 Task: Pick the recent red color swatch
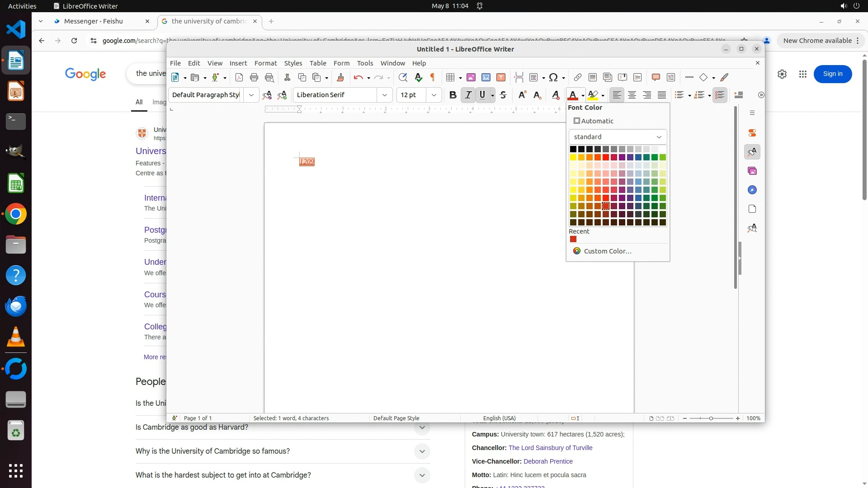point(573,239)
